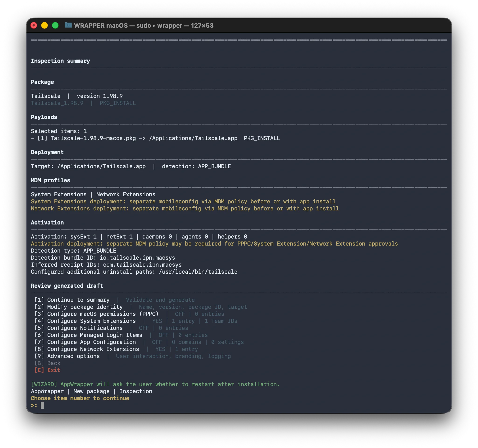Click 'Inferred receipt IDs' line
The width and height of the screenshot is (478, 448).
click(x=106, y=265)
